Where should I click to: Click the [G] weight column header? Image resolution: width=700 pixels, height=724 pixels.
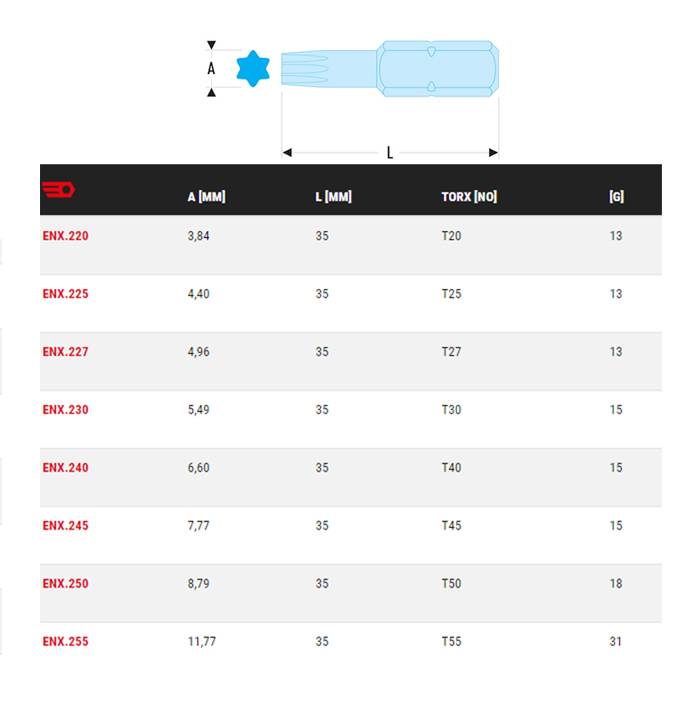(x=616, y=197)
